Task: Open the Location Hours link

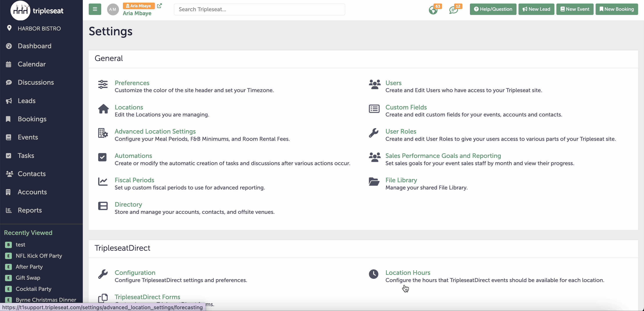Action: (x=407, y=273)
